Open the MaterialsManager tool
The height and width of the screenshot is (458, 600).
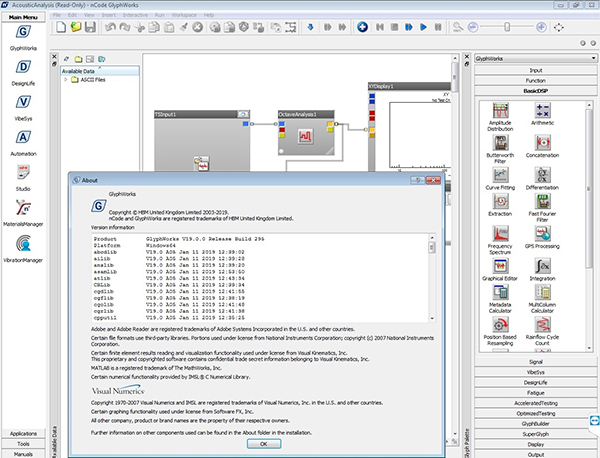tap(22, 209)
